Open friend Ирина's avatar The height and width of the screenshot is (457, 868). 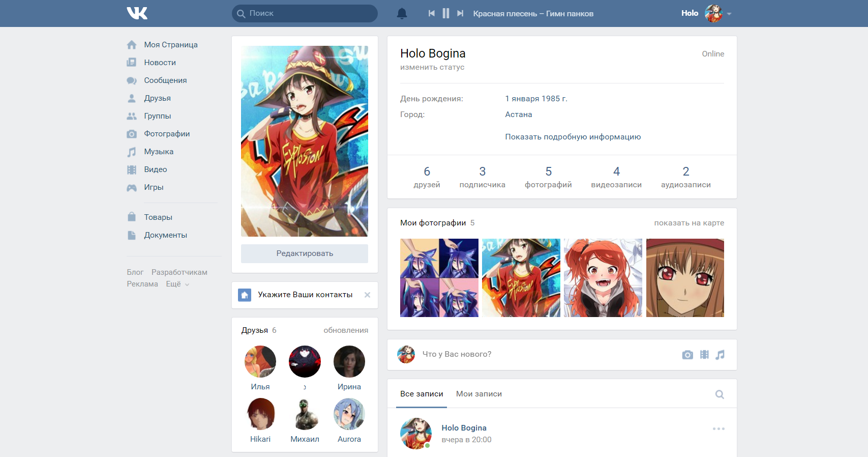[349, 361]
